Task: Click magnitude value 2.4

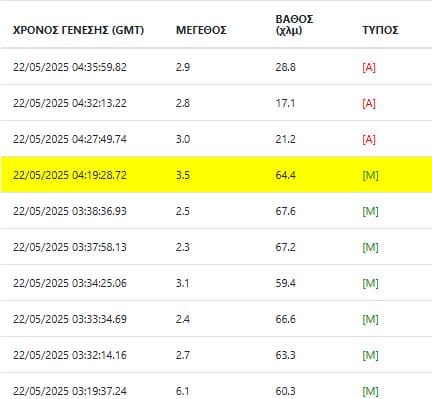Action: (x=183, y=319)
